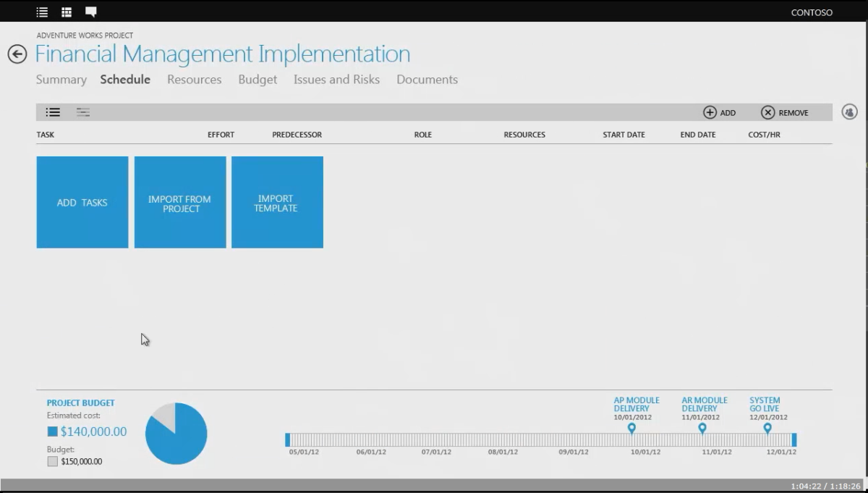Open the Summary tab

(x=61, y=80)
